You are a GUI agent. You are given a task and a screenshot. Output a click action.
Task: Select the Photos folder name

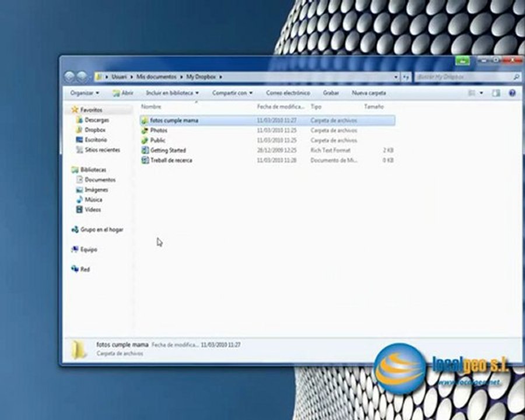[x=159, y=130]
